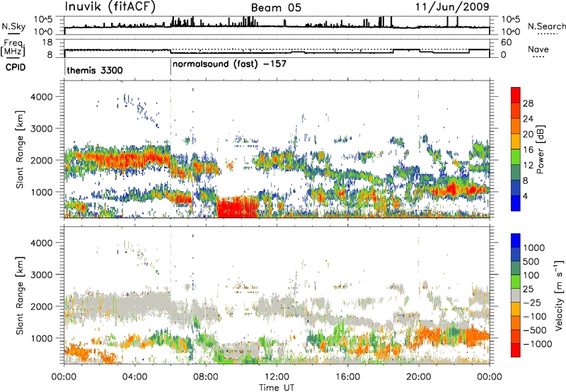This screenshot has width=566, height=392.
Task: Click the 'Freq. [MHz]' label
Action: click(x=13, y=48)
